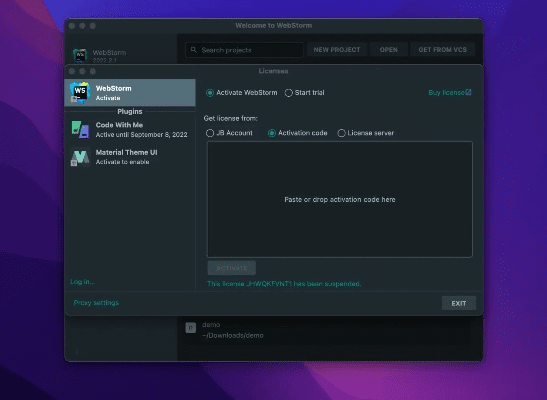Image resolution: width=547 pixels, height=400 pixels.
Task: Click the OPEN button in the Welcome window
Action: (389, 50)
